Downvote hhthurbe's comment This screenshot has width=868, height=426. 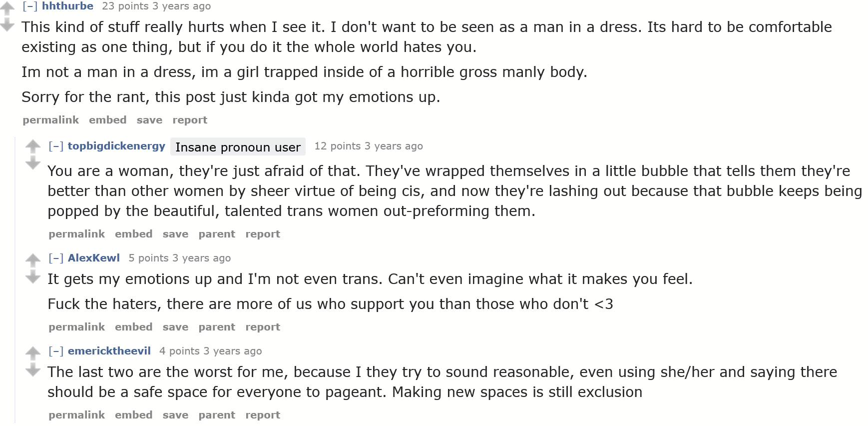[7, 24]
